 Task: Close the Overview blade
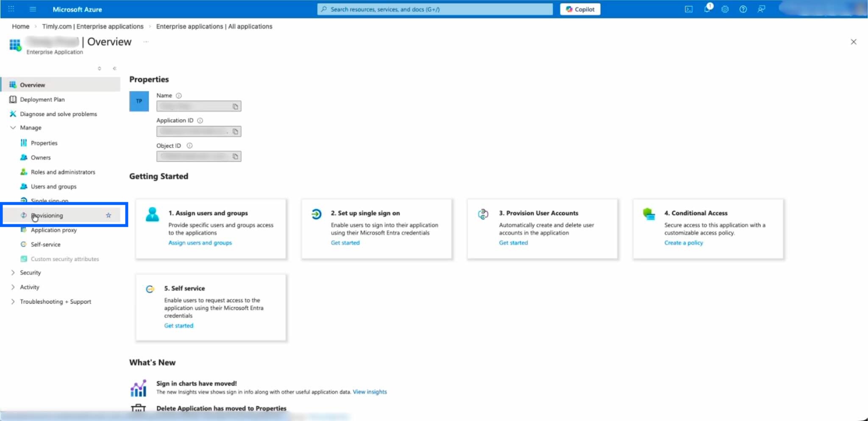[x=854, y=42]
